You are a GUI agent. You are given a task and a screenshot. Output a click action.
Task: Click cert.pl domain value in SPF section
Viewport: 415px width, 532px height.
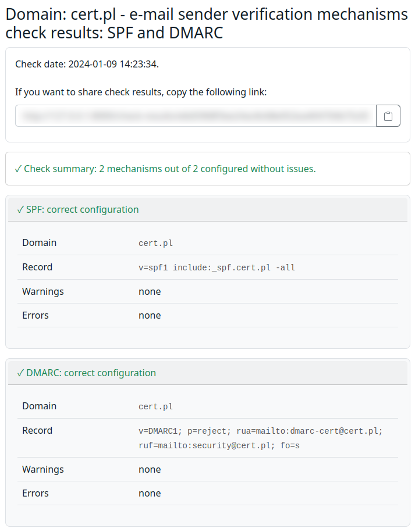coord(155,243)
